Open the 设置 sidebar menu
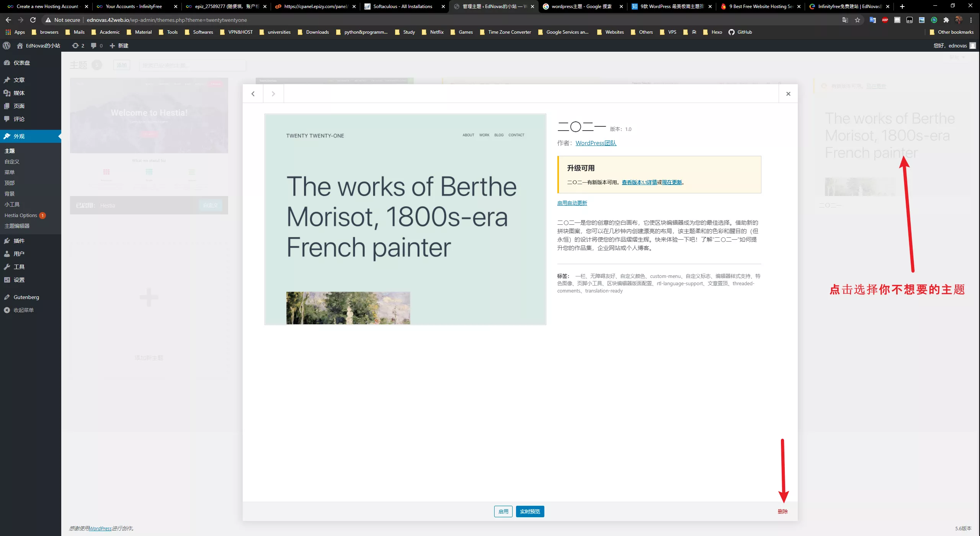The height and width of the screenshot is (536, 980). [x=19, y=280]
